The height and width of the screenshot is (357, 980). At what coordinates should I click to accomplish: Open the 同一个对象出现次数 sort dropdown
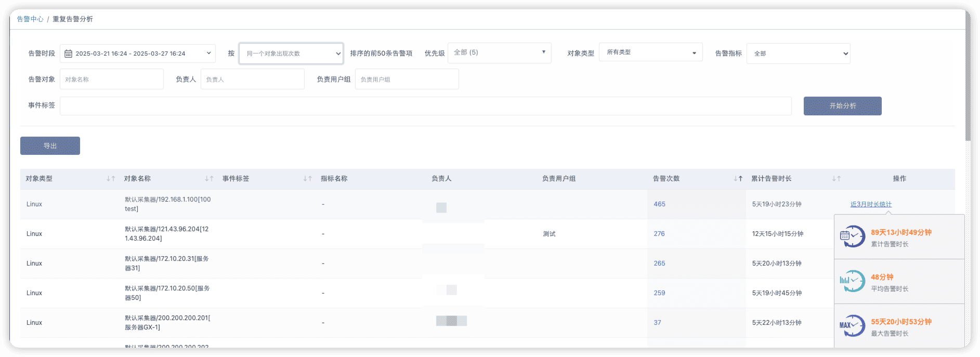pyautogui.click(x=291, y=54)
